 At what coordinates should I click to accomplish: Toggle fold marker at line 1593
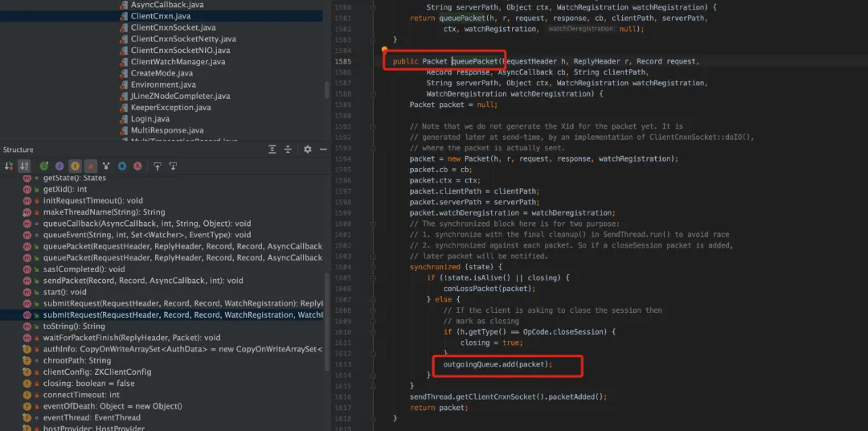pos(373,148)
